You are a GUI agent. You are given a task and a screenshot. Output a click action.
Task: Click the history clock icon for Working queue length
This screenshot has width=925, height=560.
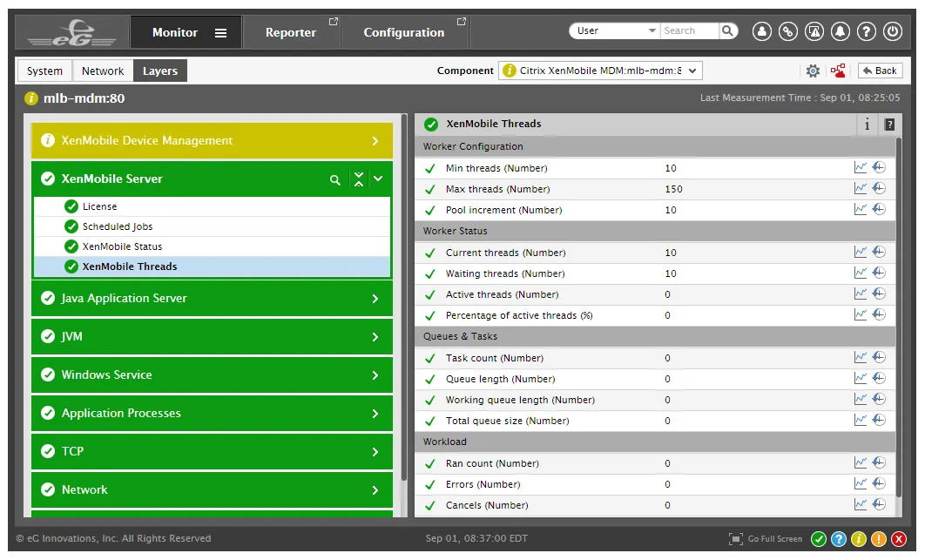point(879,400)
